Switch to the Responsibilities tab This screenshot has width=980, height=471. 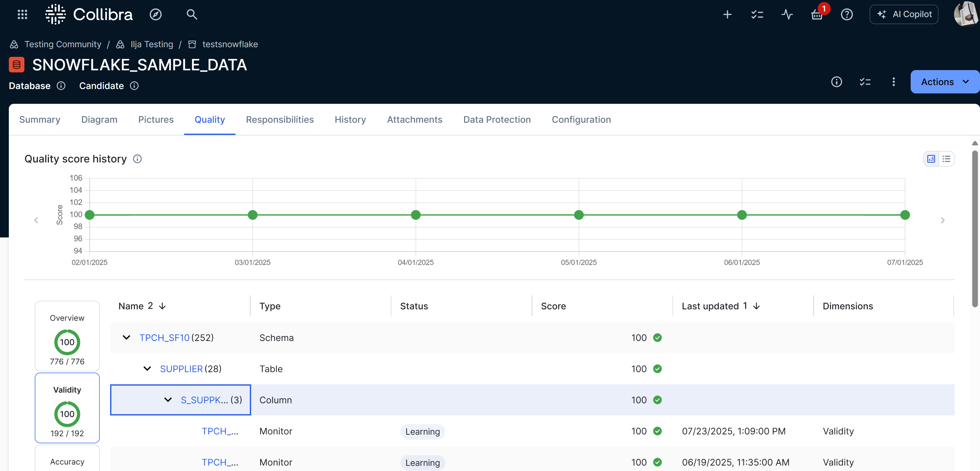[x=280, y=120]
